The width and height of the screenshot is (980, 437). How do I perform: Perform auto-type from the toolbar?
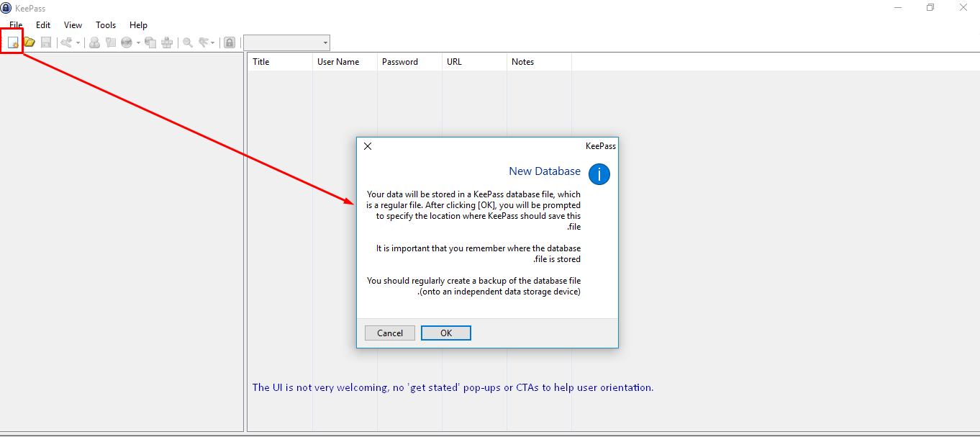[167, 42]
